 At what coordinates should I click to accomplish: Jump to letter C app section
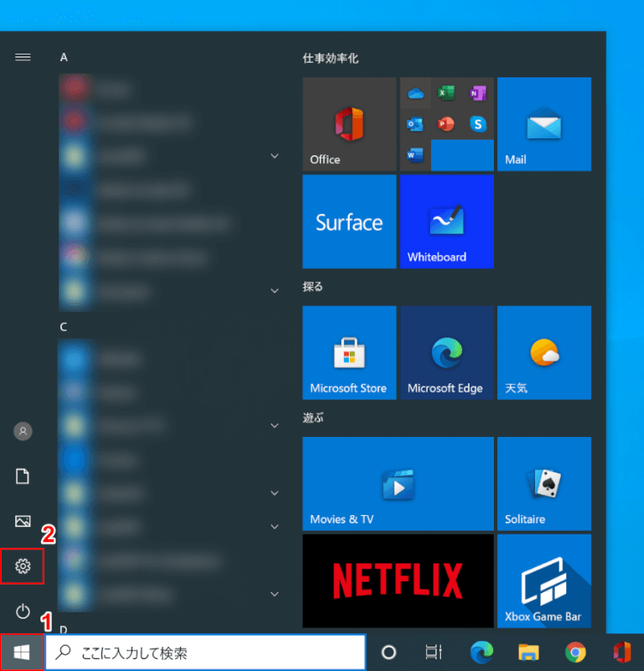(x=64, y=326)
